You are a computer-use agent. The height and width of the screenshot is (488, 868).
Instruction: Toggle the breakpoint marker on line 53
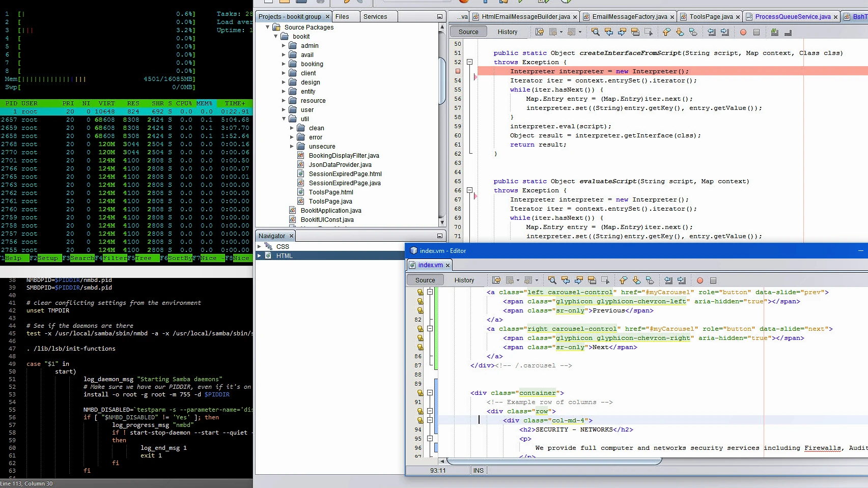coord(458,71)
